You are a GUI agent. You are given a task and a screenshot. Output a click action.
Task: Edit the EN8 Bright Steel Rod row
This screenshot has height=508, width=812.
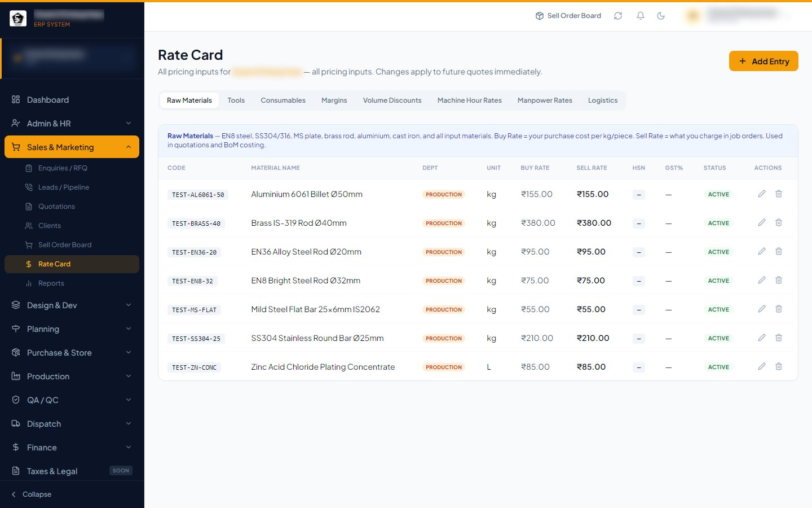762,280
